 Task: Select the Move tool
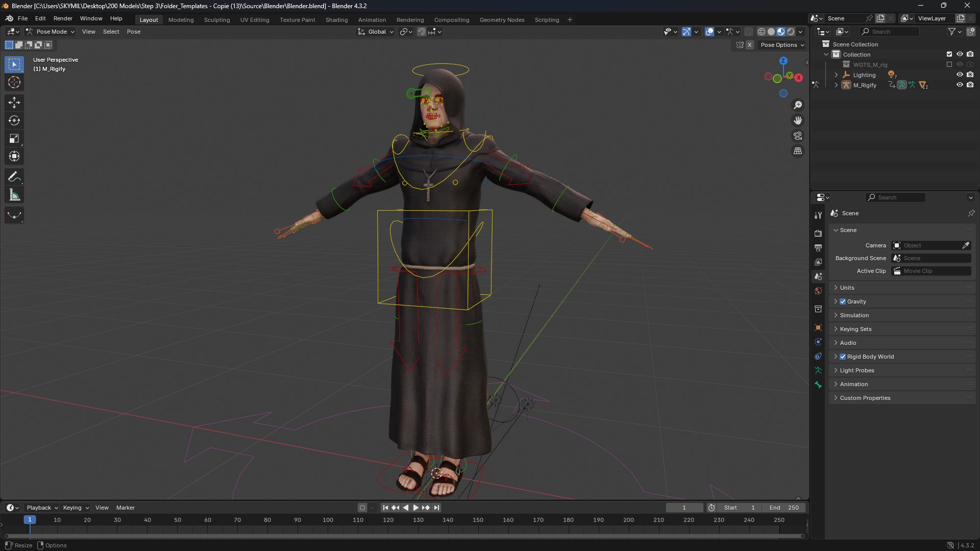pos(14,103)
